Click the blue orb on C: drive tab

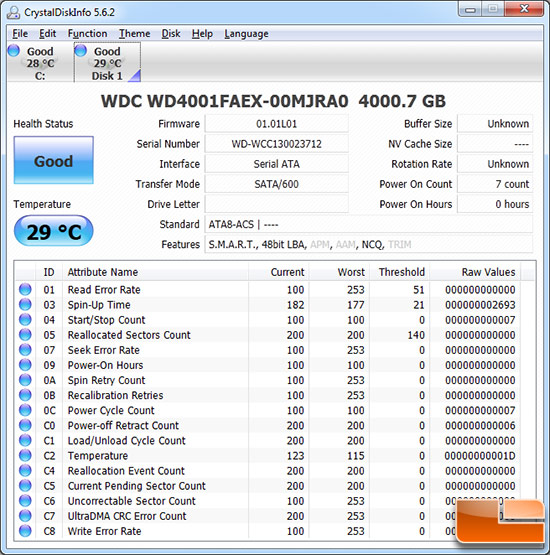click(14, 51)
